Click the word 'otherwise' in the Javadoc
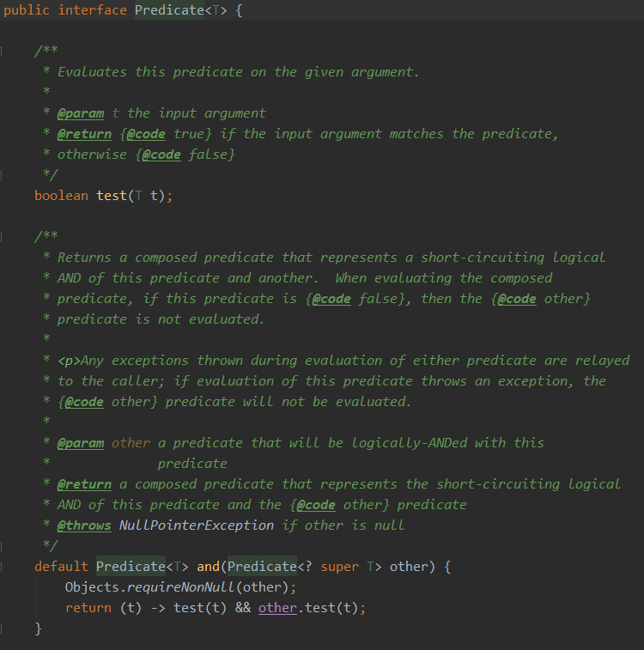This screenshot has height=650, width=644. pos(92,155)
